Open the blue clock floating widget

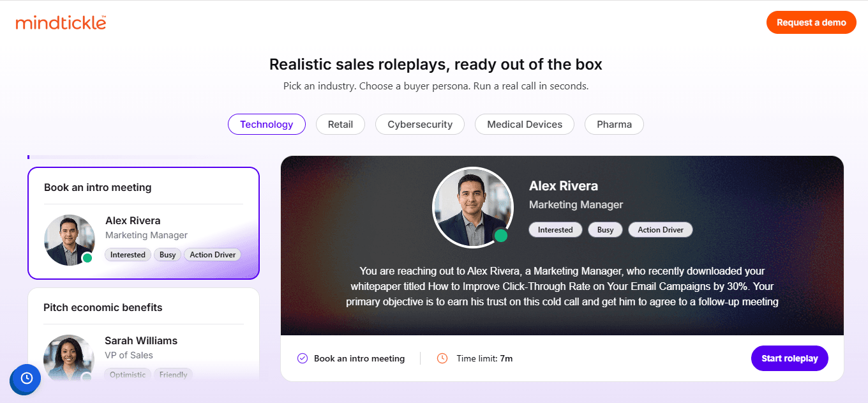(26, 379)
